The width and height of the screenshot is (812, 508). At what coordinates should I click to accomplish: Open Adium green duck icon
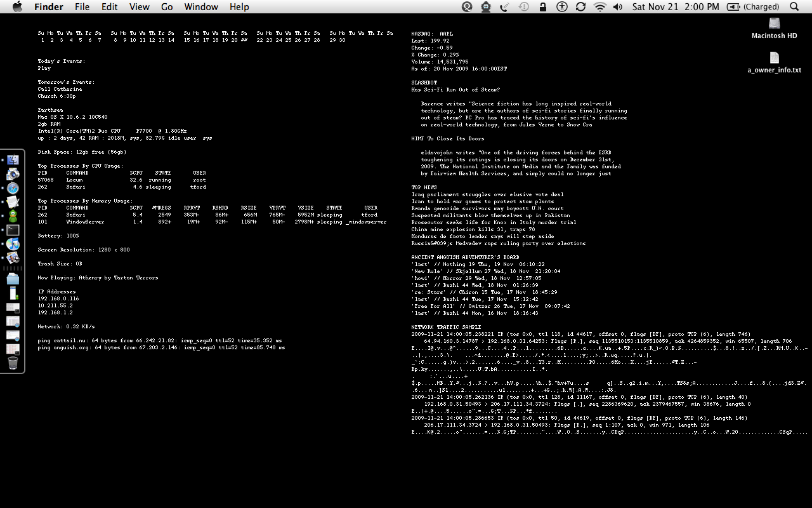[x=13, y=216]
